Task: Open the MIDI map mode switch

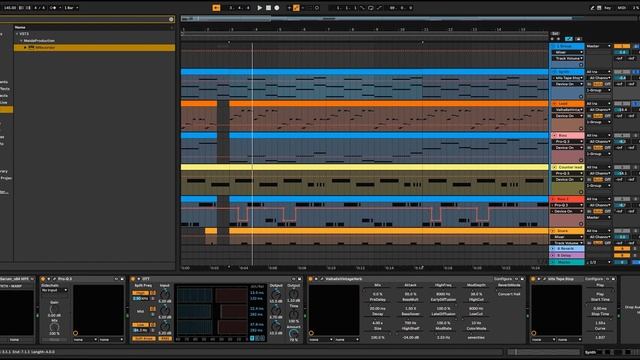Action: [x=622, y=8]
